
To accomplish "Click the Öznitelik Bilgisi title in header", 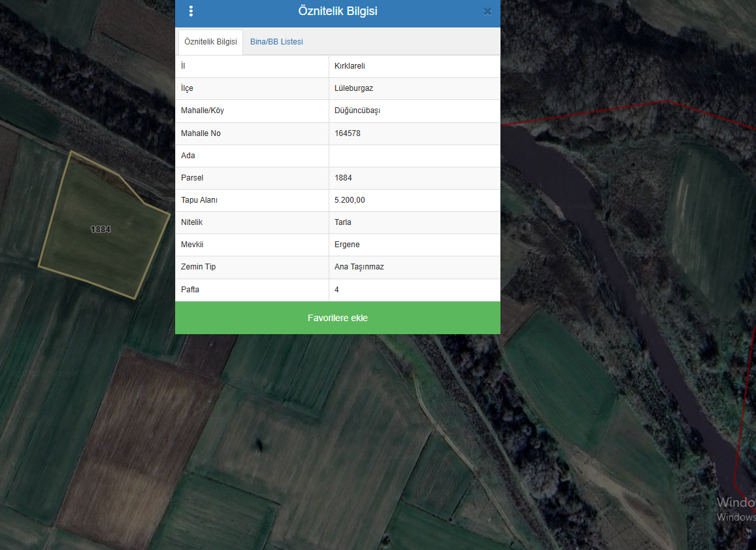I will 337,11.
